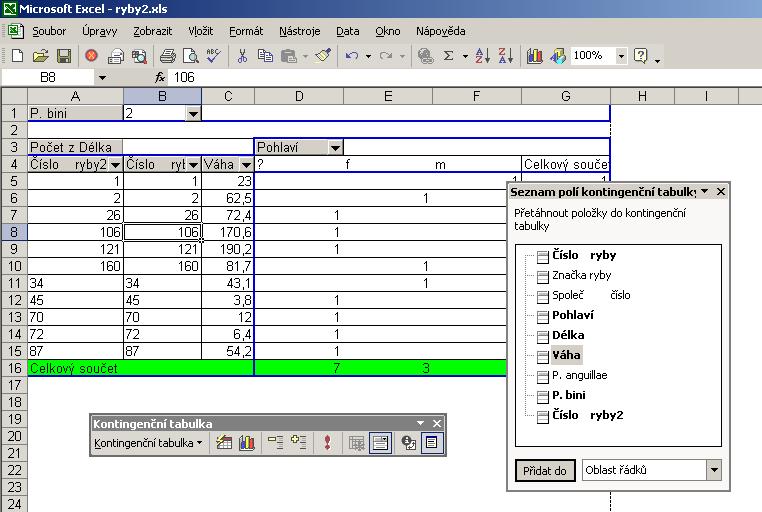Sort descending Z to A

pyautogui.click(x=505, y=56)
